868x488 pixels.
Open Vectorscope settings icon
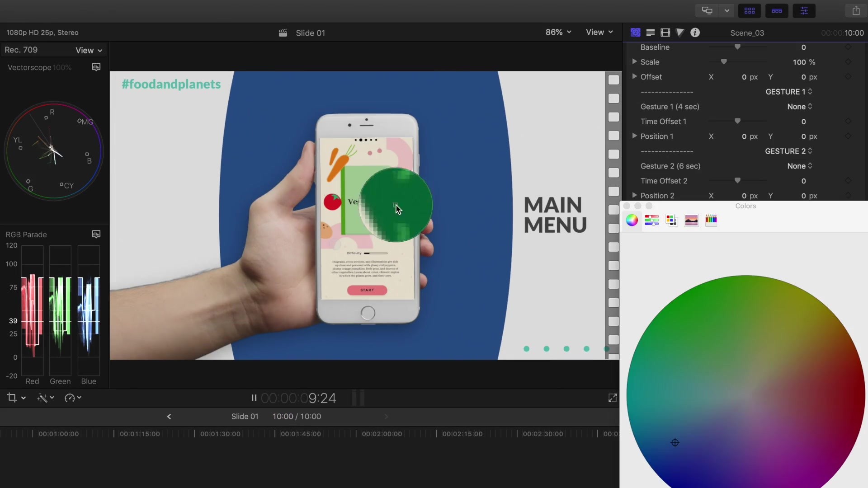96,67
